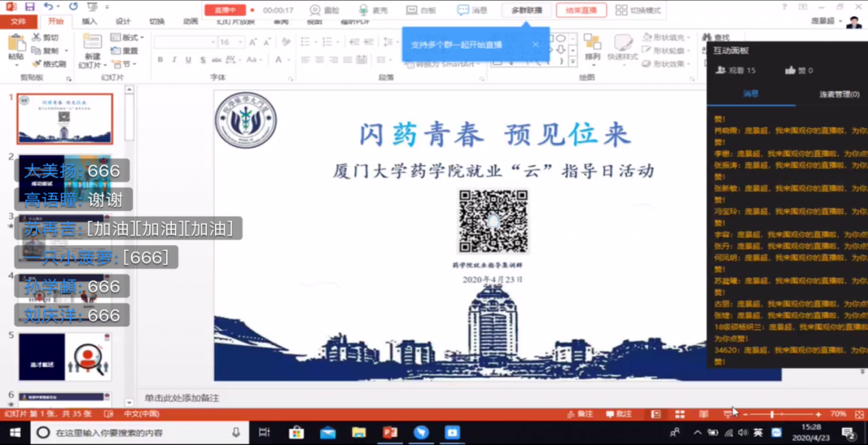Click the Save icon in quick access toolbar

(x=29, y=6)
